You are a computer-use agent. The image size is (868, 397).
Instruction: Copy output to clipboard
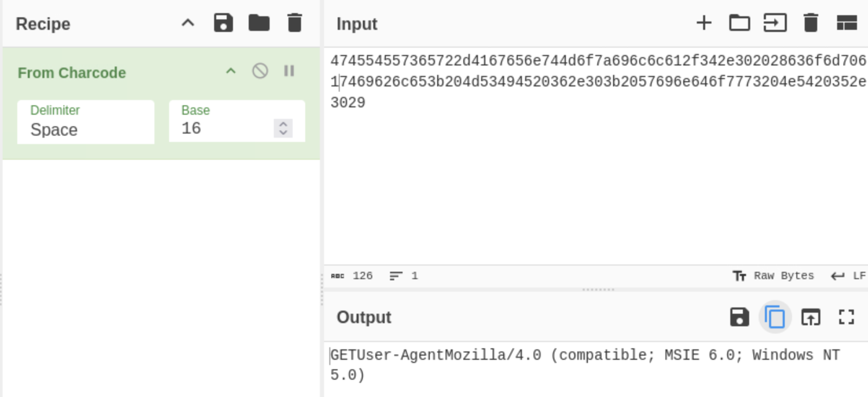pos(775,317)
